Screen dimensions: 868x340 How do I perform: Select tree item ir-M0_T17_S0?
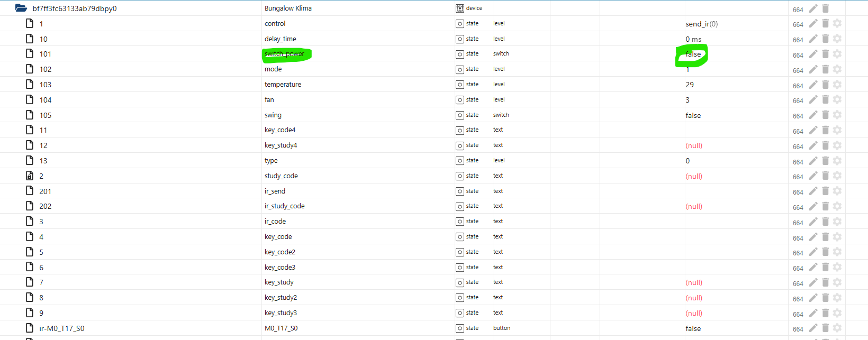point(62,328)
